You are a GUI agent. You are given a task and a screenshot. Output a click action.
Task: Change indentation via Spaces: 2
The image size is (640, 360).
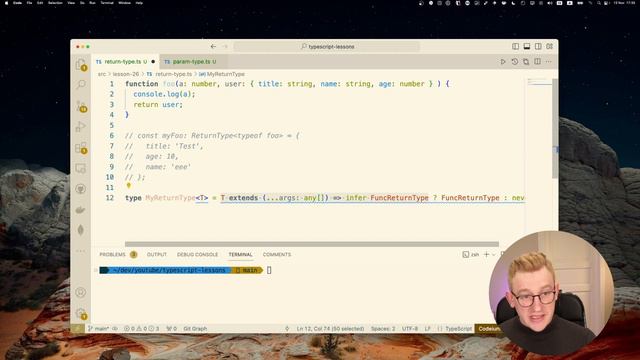[383, 328]
